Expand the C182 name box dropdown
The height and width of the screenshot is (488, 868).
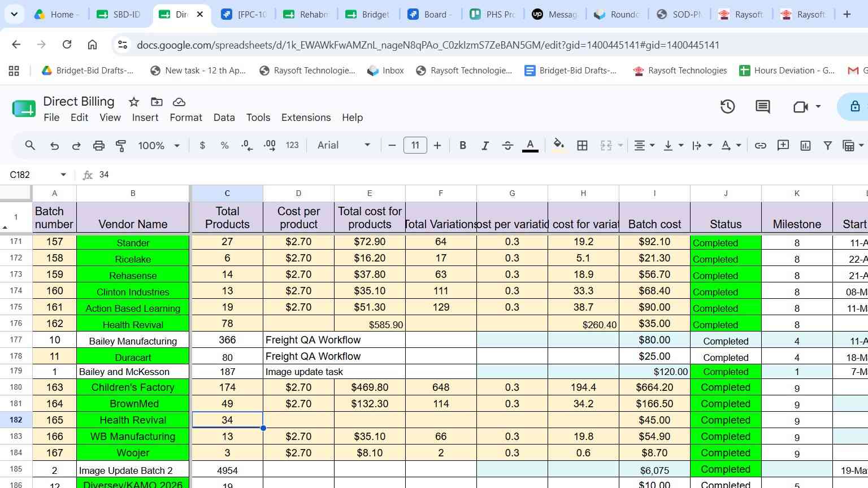point(63,175)
